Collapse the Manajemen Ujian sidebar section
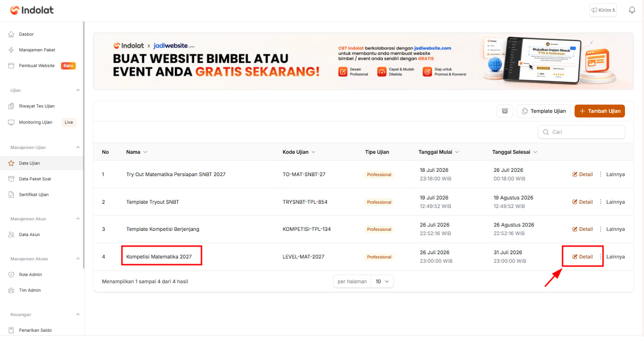The height and width of the screenshot is (337, 644). (78, 147)
